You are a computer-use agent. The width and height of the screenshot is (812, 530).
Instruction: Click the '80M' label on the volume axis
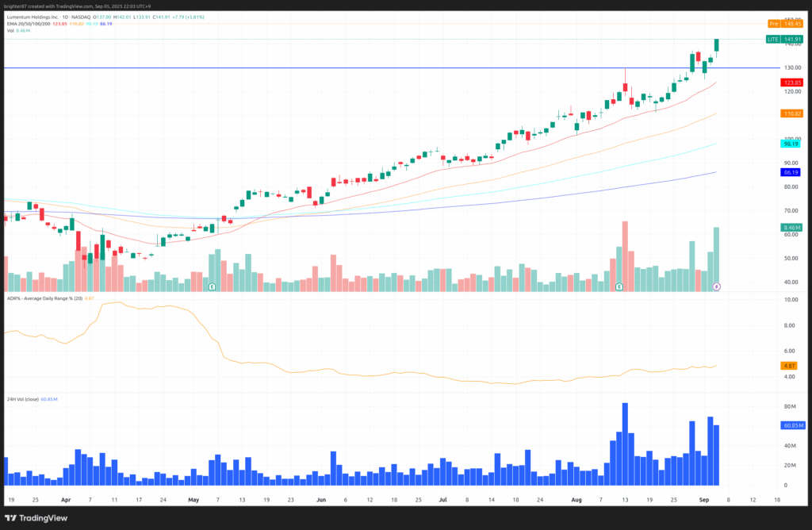(x=790, y=407)
